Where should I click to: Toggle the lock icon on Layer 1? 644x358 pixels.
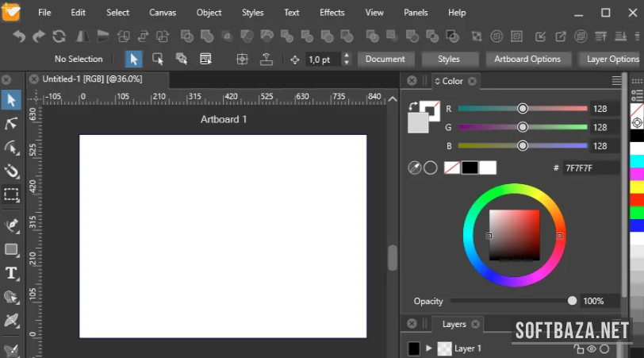(578, 348)
